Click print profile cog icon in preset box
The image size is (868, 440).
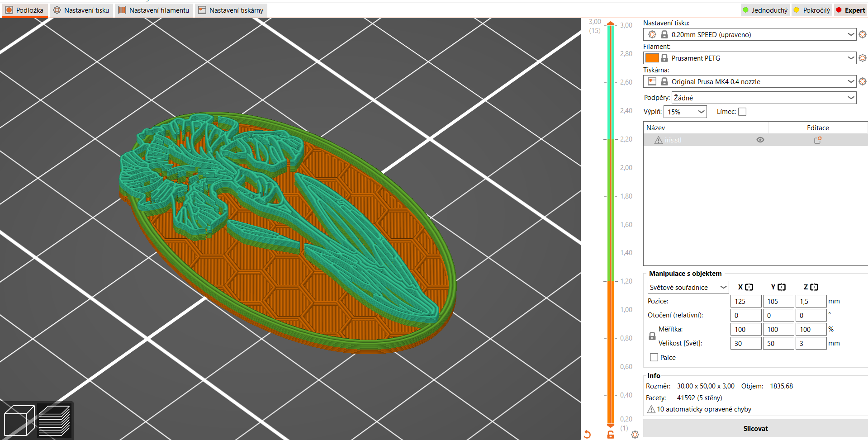(652, 34)
